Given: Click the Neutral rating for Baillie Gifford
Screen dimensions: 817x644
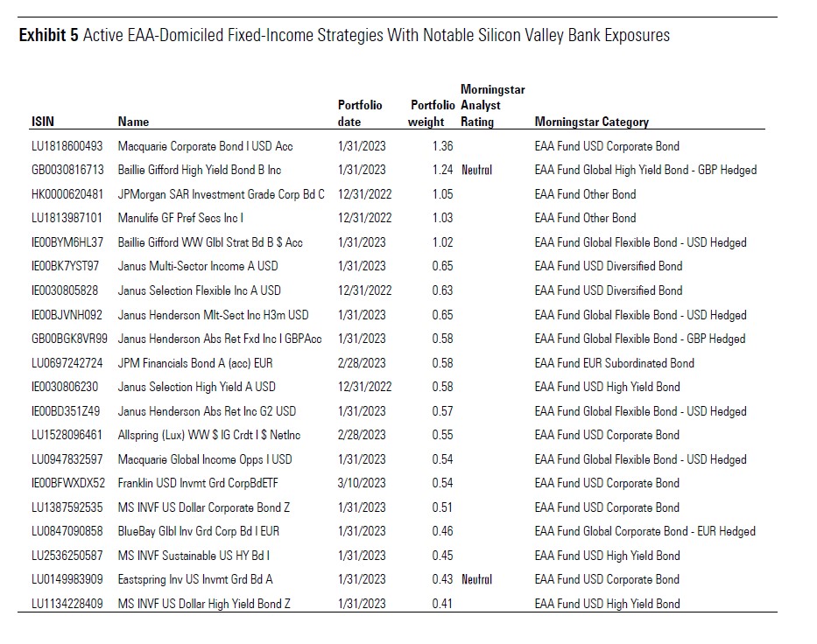Looking at the screenshot, I should point(476,170).
